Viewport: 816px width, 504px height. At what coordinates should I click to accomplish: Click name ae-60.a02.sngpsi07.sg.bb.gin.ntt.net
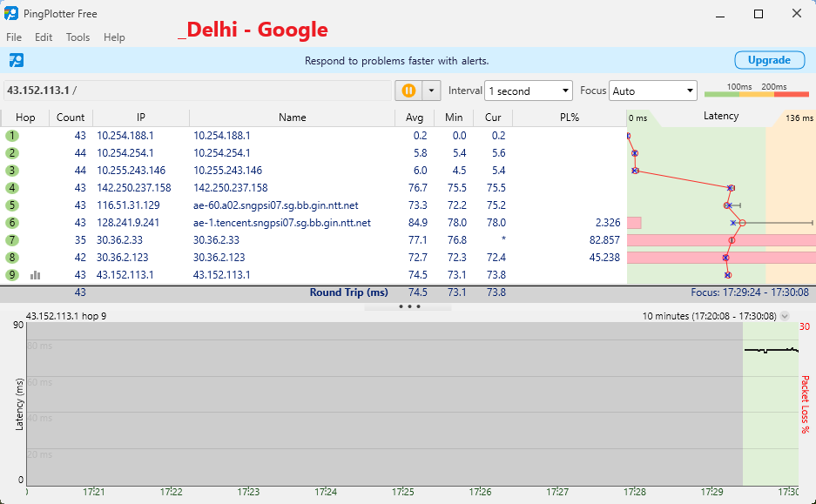coord(276,205)
